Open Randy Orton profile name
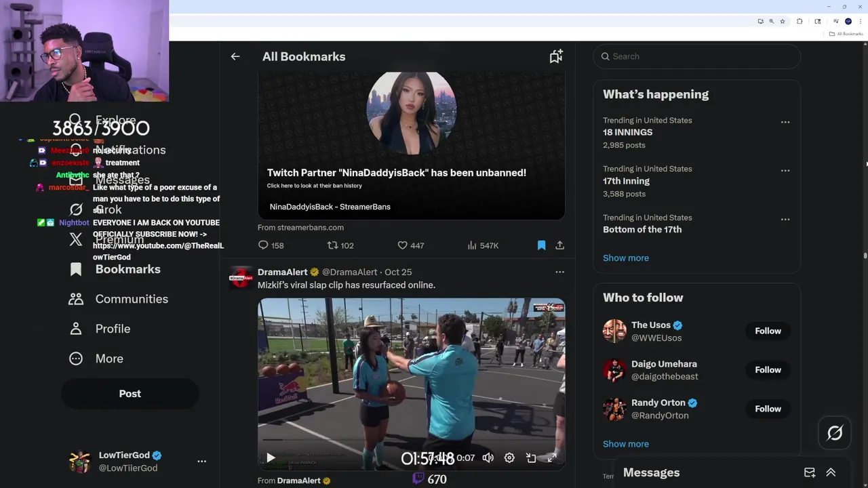The width and height of the screenshot is (868, 488). tap(658, 403)
